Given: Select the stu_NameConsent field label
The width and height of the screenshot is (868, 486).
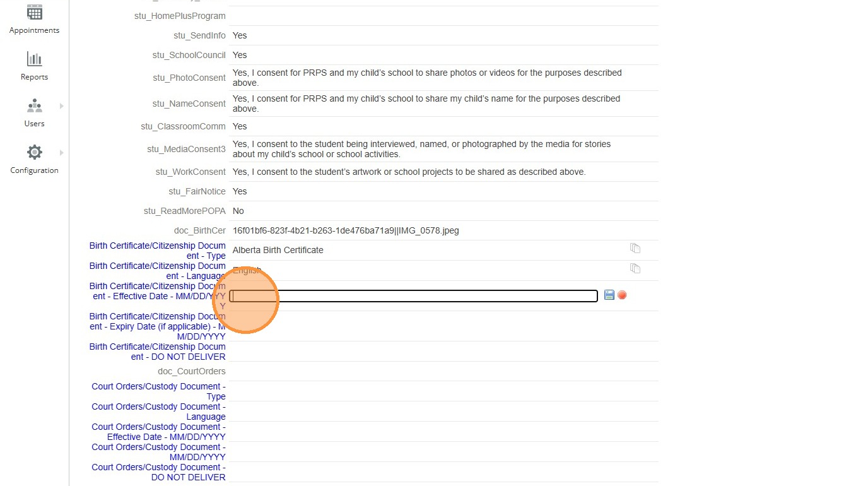Looking at the screenshot, I should point(189,104).
